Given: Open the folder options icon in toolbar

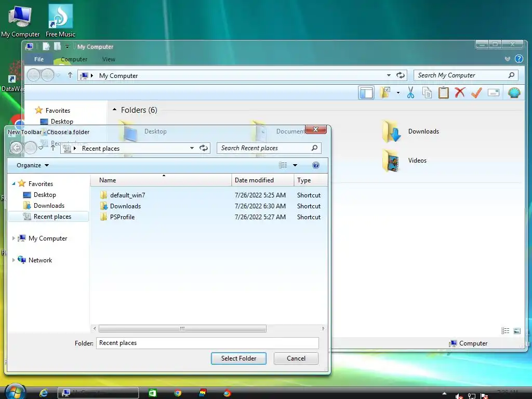Looking at the screenshot, I should (x=385, y=92).
